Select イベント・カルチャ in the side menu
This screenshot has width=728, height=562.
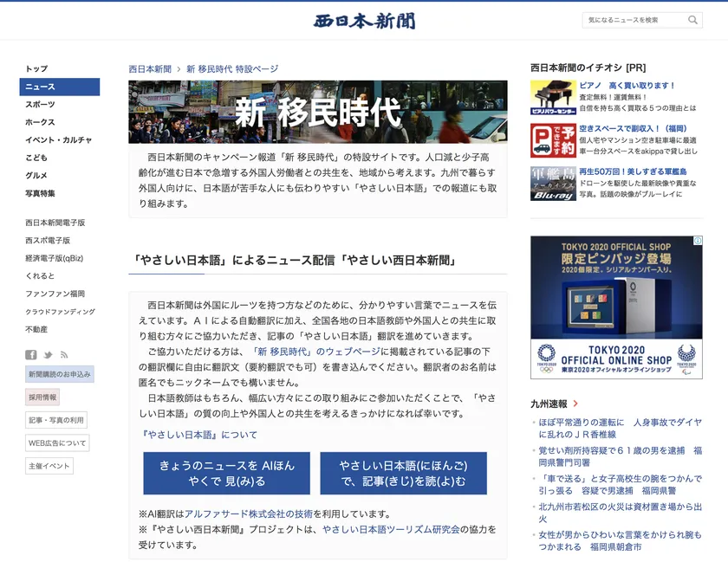(60, 139)
